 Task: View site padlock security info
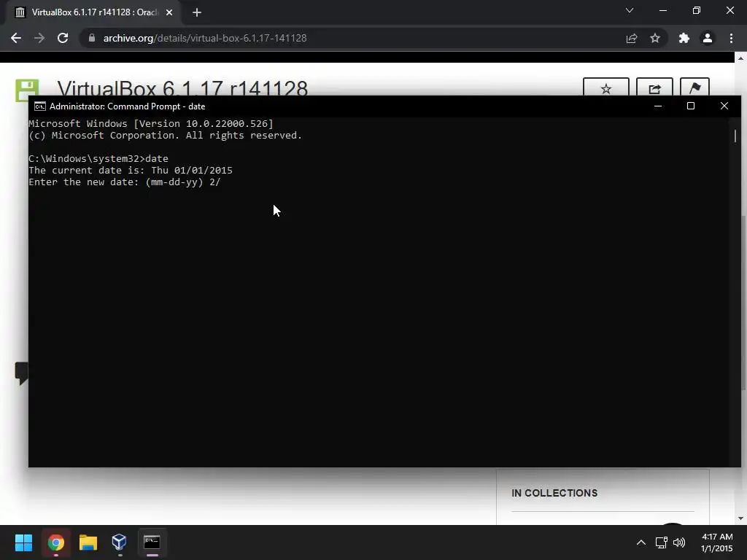[x=92, y=38]
